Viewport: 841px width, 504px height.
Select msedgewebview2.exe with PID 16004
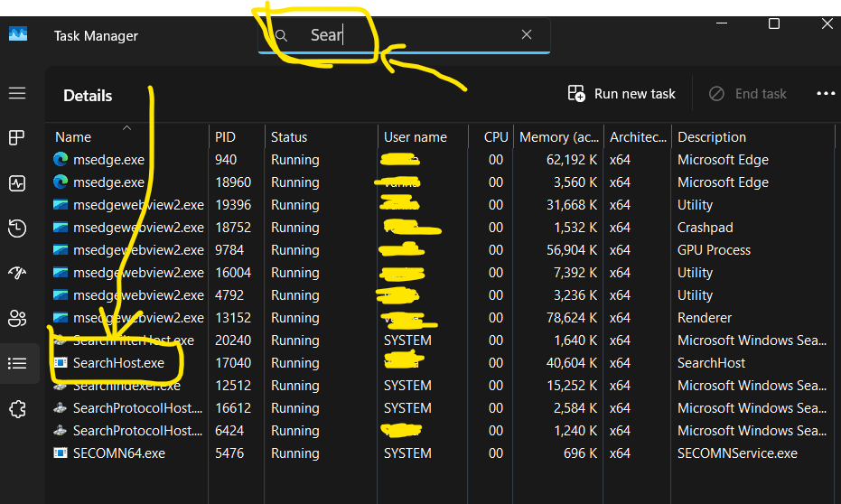coord(440,273)
